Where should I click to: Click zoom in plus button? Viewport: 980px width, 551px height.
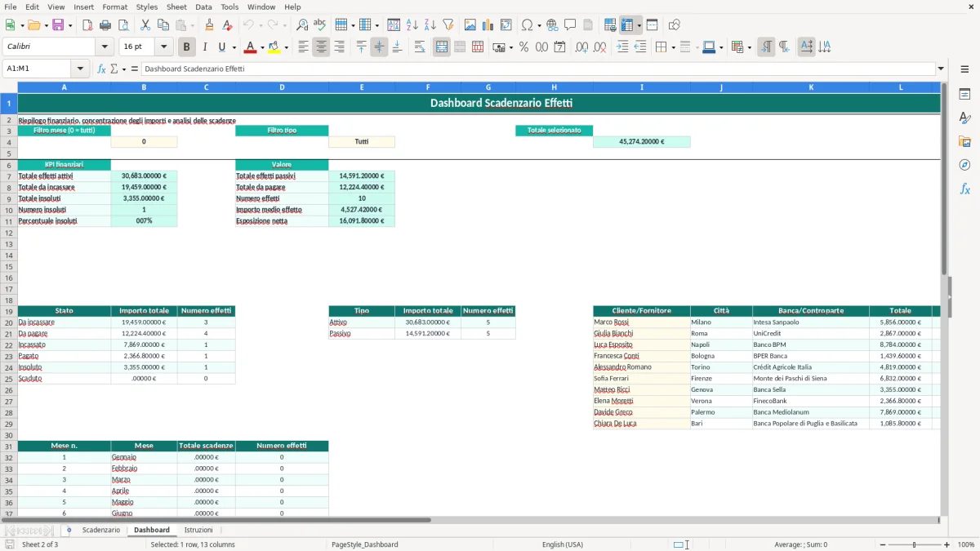coord(947,544)
